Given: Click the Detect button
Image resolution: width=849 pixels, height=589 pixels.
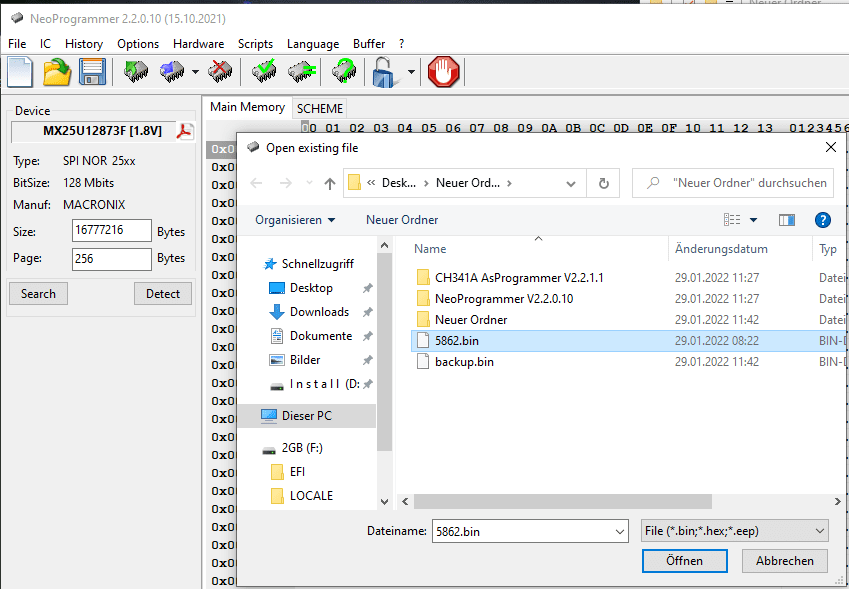Looking at the screenshot, I should click(163, 293).
